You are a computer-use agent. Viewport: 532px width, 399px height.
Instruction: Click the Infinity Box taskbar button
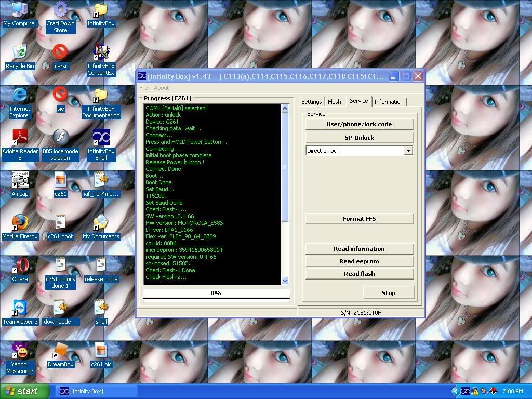[96, 391]
